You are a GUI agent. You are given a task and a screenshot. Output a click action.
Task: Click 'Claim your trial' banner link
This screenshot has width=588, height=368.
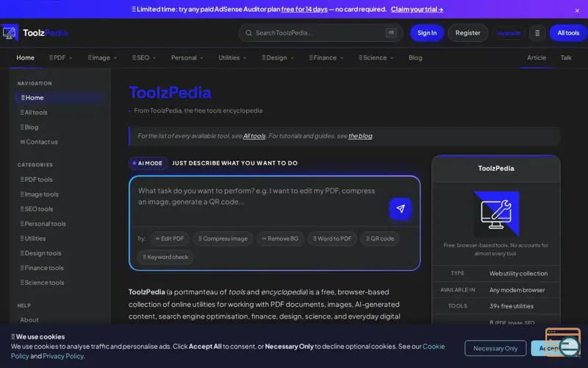tap(417, 10)
